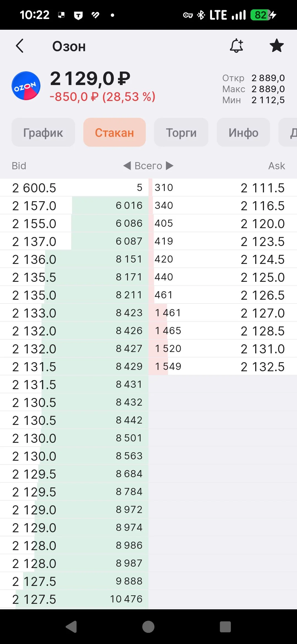Screen dimensions: 297x644
Task: Tap the bid row at 2 157.0
Action: tap(74, 205)
